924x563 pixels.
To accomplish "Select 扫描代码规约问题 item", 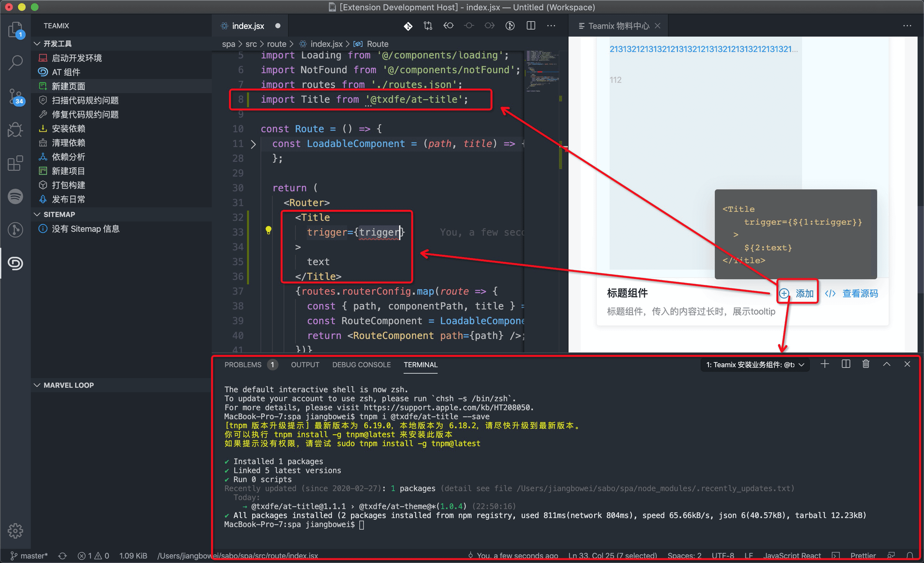I will 122,100.
